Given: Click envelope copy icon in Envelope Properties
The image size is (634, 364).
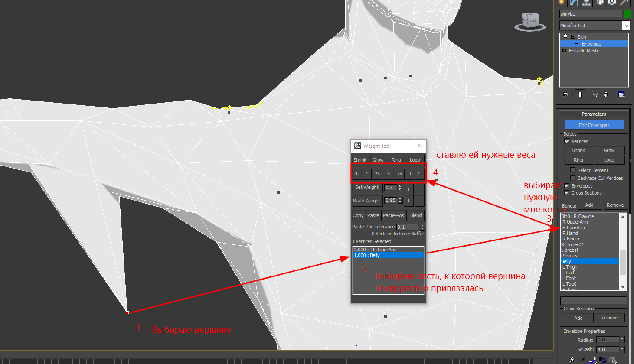Looking at the screenshot, I should click(x=602, y=360).
